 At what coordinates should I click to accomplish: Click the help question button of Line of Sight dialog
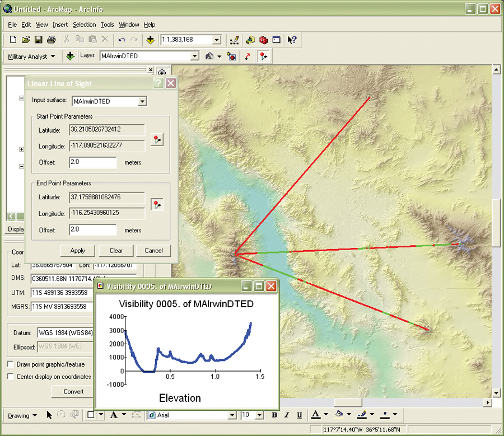pyautogui.click(x=158, y=83)
